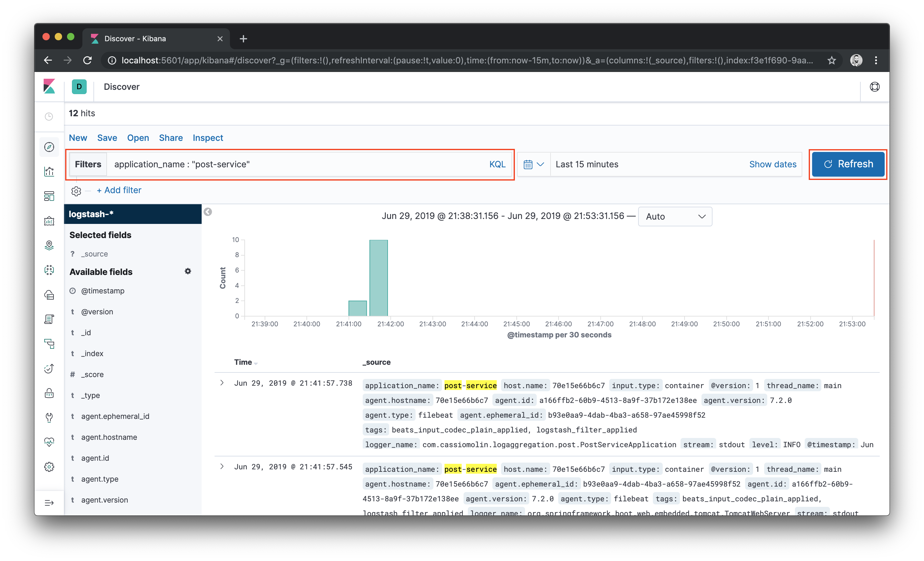Viewport: 924px width, 561px height.
Task: Open the Discover compass icon in sidebar
Action: (x=49, y=147)
